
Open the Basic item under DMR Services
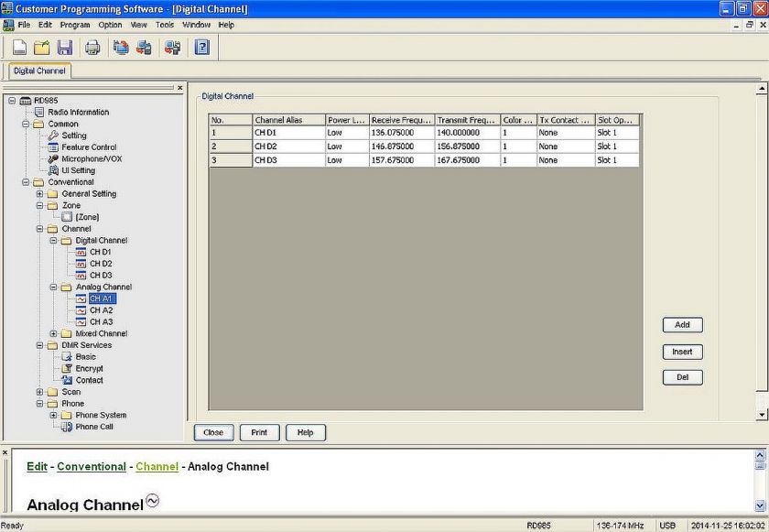click(x=86, y=356)
